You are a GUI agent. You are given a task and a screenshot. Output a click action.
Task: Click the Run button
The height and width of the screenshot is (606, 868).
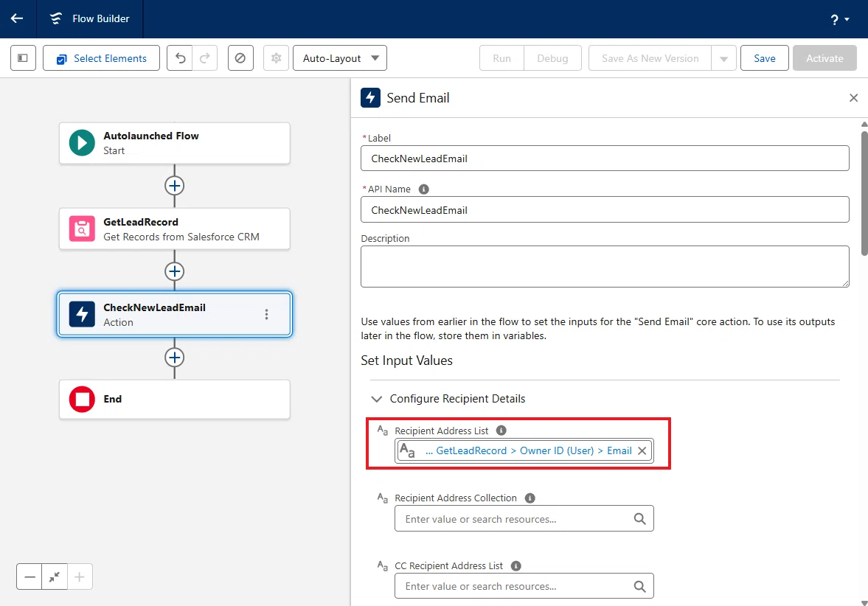tap(501, 58)
